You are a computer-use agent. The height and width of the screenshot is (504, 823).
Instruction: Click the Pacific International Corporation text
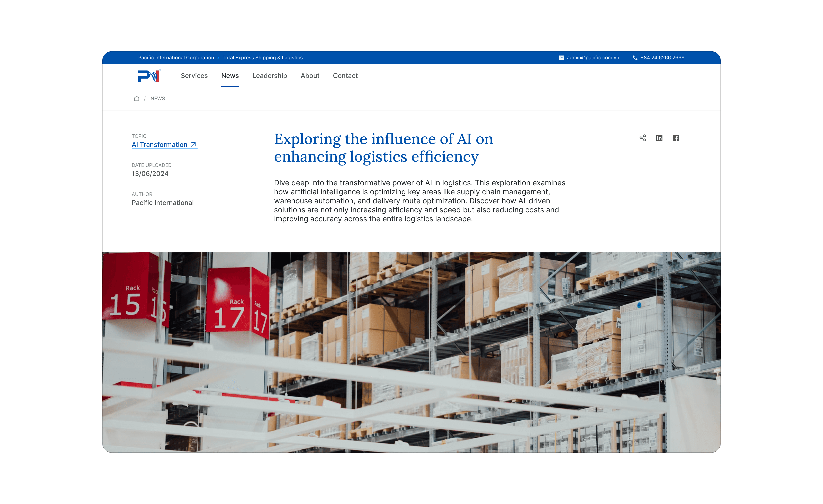[x=176, y=58]
